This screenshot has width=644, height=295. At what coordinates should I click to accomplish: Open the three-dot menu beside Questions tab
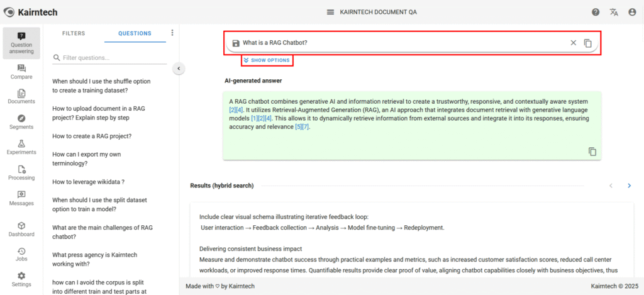[172, 33]
